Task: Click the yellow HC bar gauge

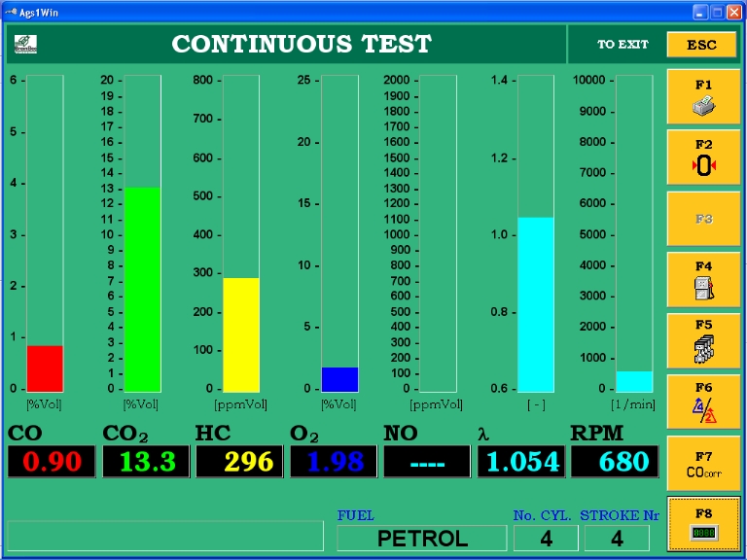Action: tap(241, 233)
